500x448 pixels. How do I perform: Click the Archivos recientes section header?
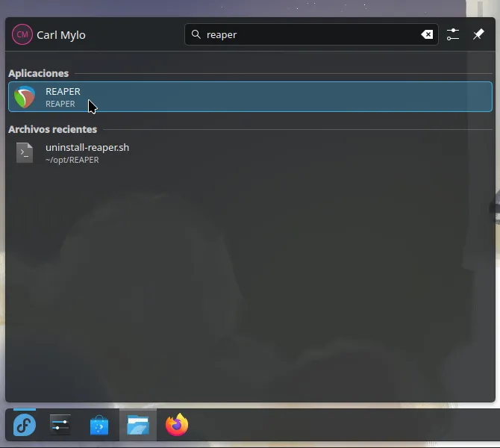[x=53, y=129]
